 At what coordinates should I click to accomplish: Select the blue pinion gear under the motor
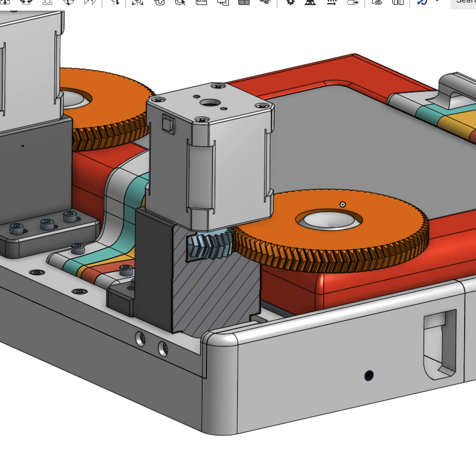click(210, 244)
